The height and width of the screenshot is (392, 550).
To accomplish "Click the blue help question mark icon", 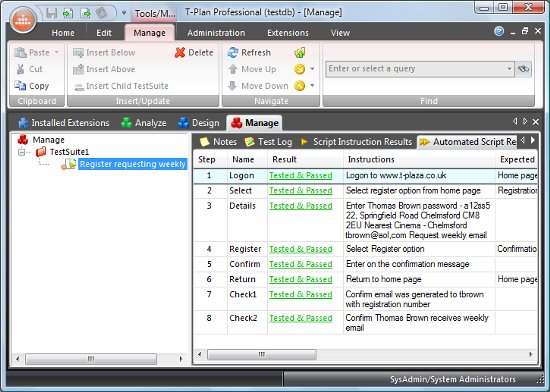I will [x=499, y=32].
